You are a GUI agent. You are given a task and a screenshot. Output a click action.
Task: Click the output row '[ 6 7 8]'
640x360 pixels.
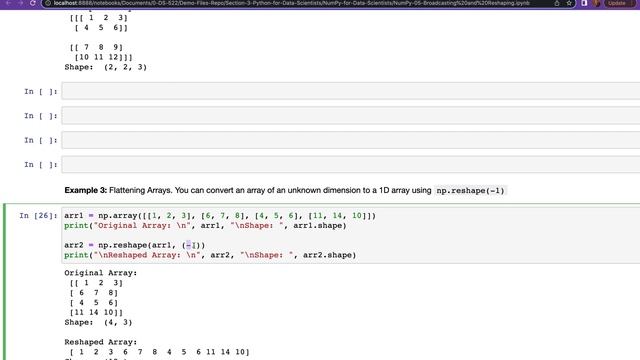click(x=93, y=293)
